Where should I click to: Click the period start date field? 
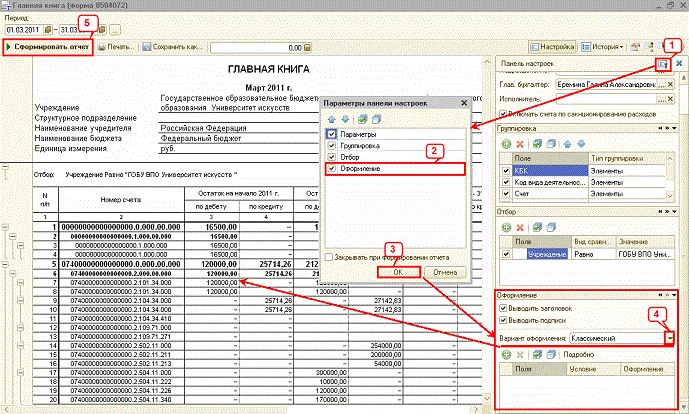click(22, 28)
